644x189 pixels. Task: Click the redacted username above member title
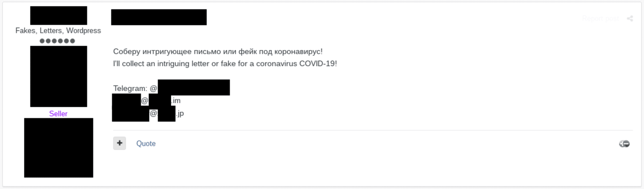point(58,16)
